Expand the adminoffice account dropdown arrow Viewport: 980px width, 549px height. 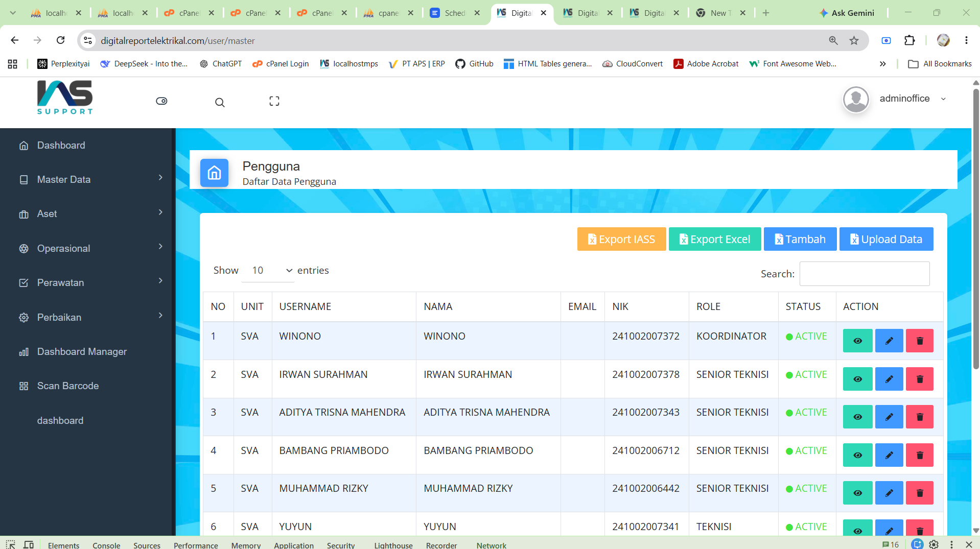[943, 99]
